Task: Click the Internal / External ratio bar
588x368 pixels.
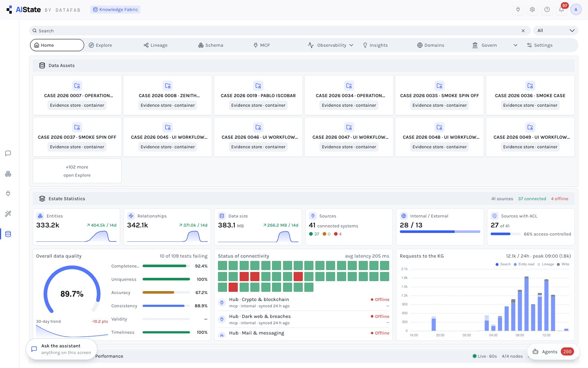Action: [440, 232]
